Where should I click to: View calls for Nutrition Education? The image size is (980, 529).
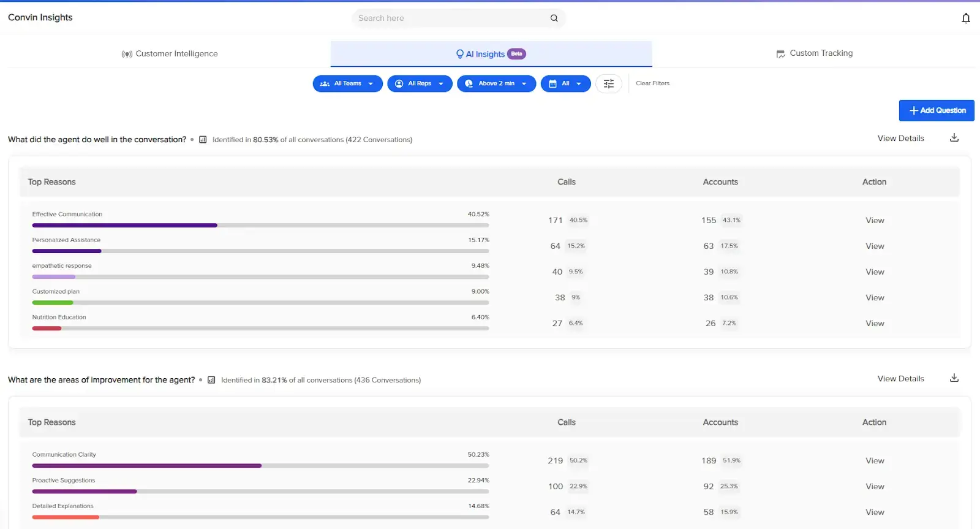(875, 324)
